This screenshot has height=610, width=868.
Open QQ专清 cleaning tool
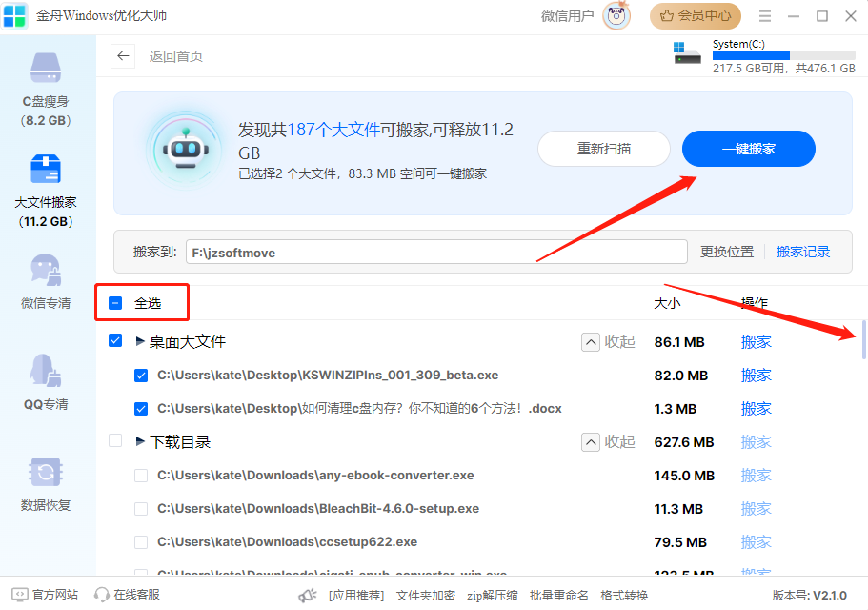(x=46, y=372)
